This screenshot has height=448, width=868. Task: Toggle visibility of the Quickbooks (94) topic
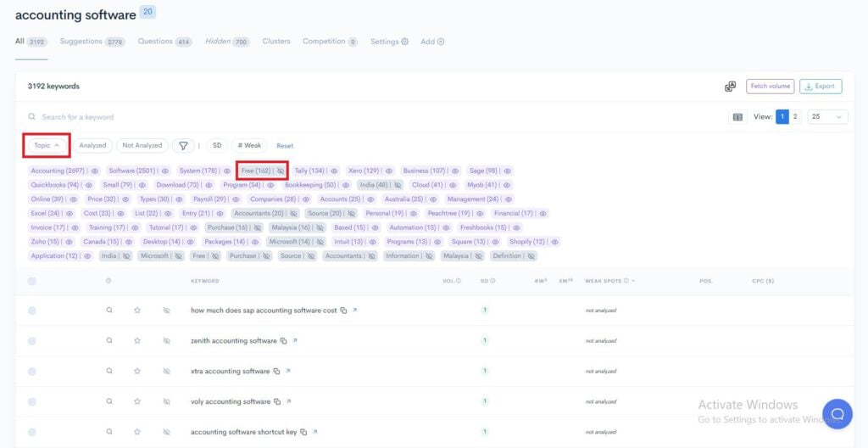click(x=88, y=185)
